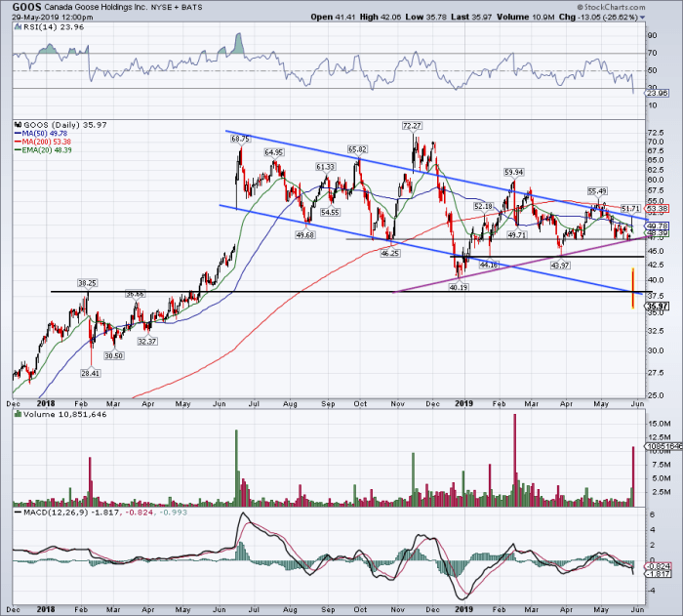Click the 65.82 price label
The width and height of the screenshot is (683, 616).
[357, 149]
